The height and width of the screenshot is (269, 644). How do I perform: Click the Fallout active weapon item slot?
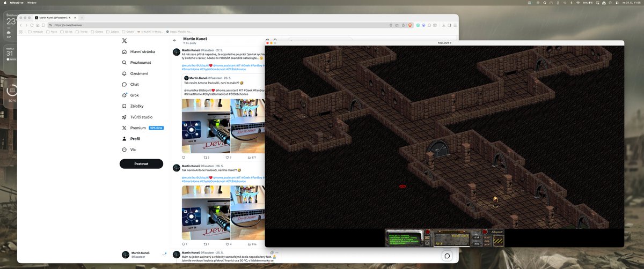point(452,240)
